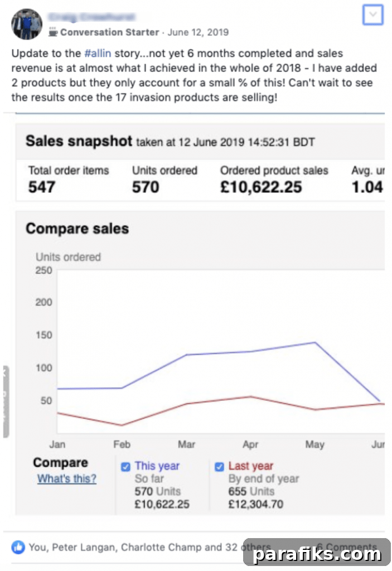Click the Total order items metric 547
Screen dimensions: 392x571
(x=42, y=187)
